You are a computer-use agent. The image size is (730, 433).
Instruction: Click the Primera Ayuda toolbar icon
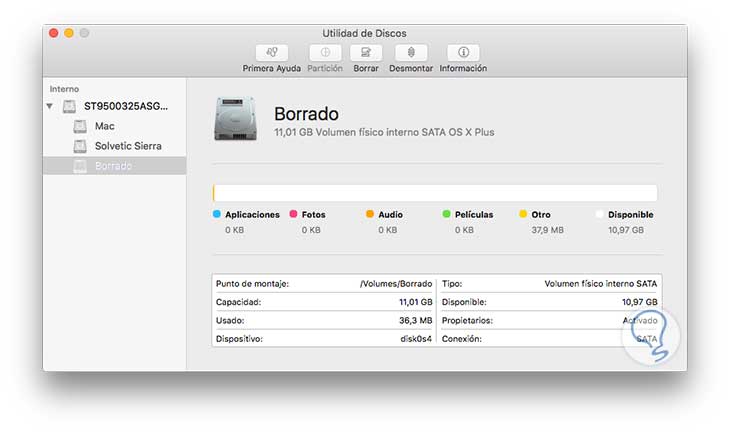[272, 52]
